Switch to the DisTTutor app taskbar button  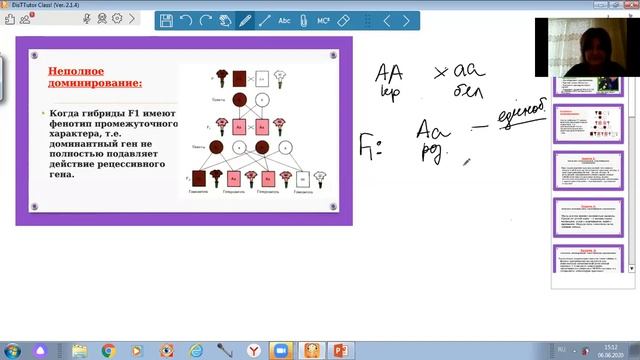(x=312, y=351)
